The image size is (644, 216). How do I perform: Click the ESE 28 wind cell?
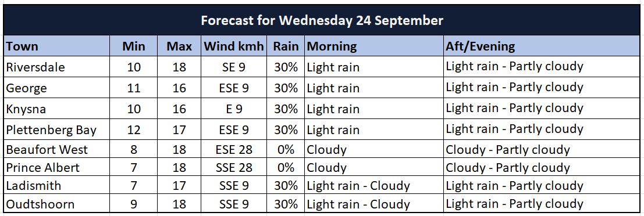234,150
